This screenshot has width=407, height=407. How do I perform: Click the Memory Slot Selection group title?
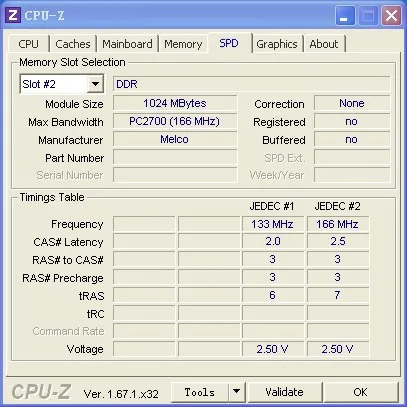(72, 62)
